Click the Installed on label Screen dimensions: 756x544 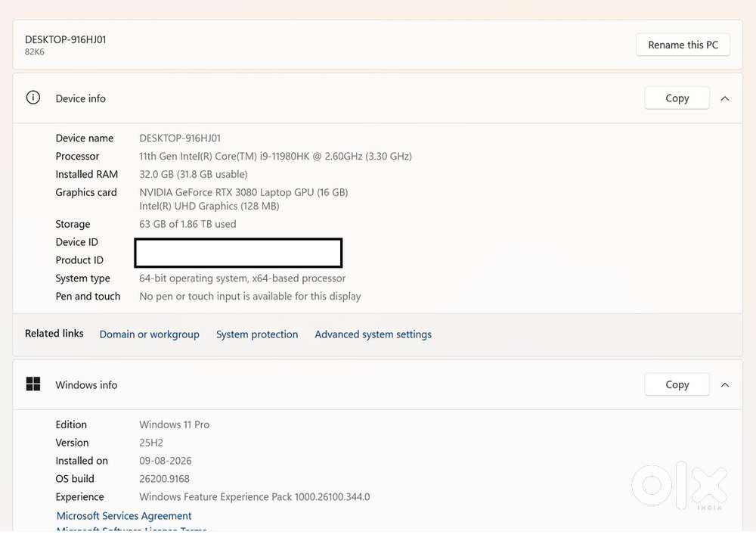click(x=82, y=461)
